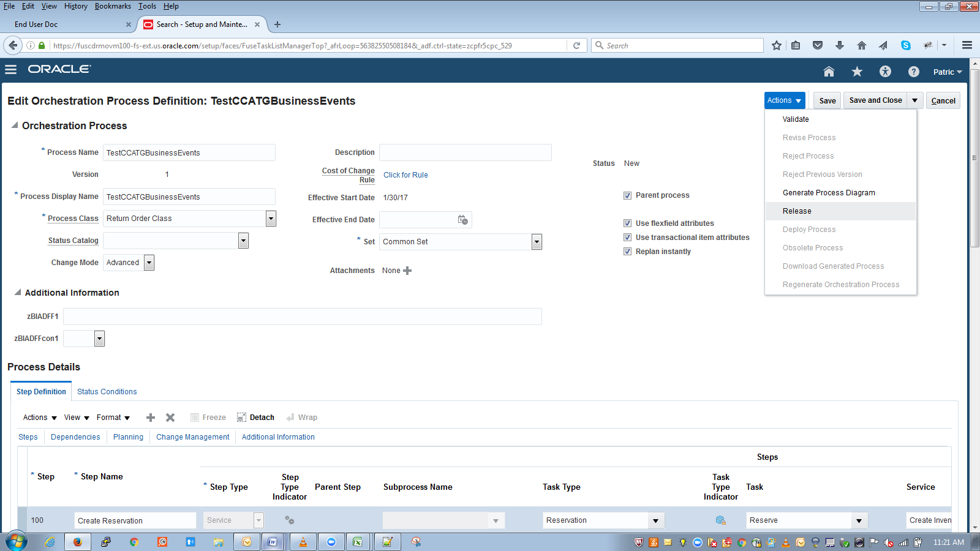
Task: Show the Change Management step columns
Action: pos(192,437)
